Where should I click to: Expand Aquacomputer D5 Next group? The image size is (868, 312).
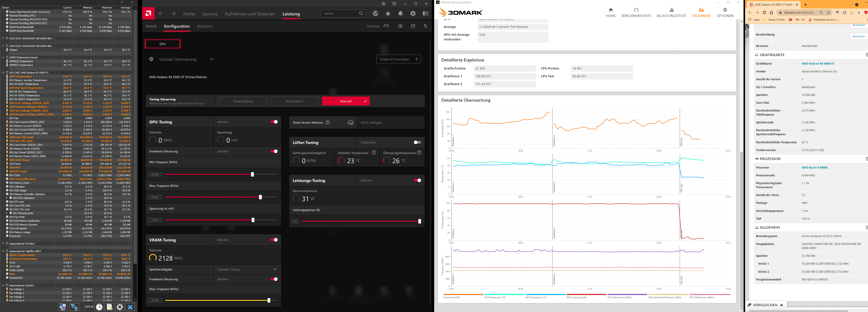pos(3,244)
